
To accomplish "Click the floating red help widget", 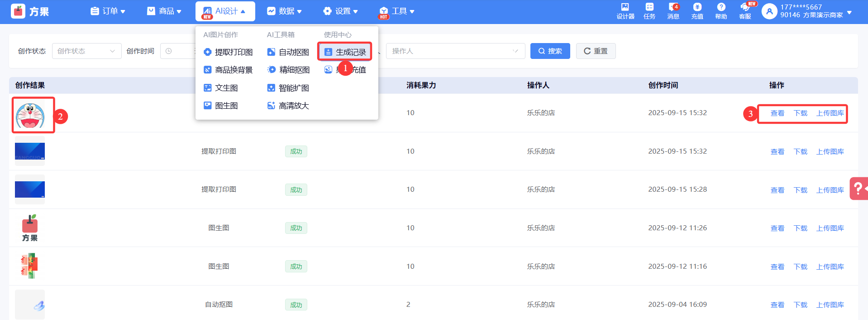I will [858, 188].
